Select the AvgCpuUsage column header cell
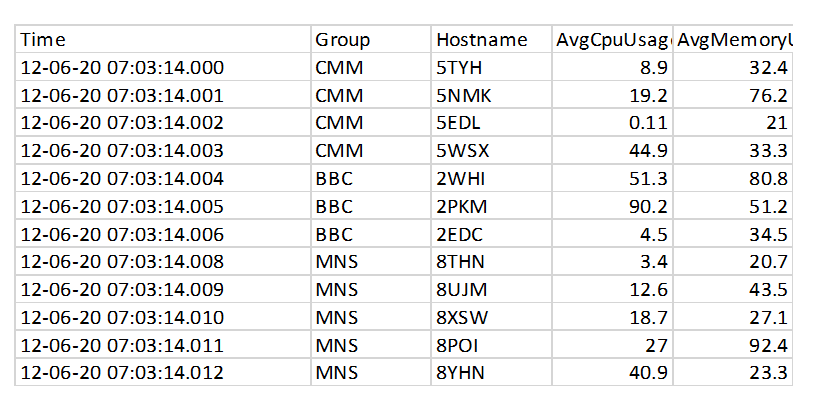The height and width of the screenshot is (407, 814). (x=612, y=39)
